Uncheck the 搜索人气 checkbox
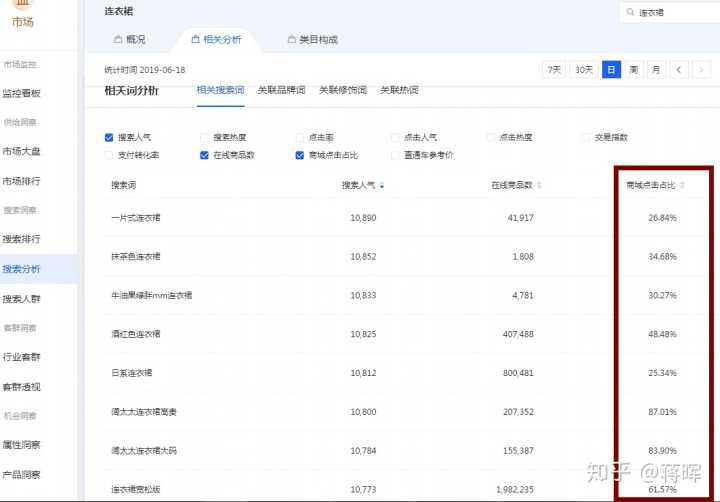This screenshot has width=720, height=502. tap(109, 137)
